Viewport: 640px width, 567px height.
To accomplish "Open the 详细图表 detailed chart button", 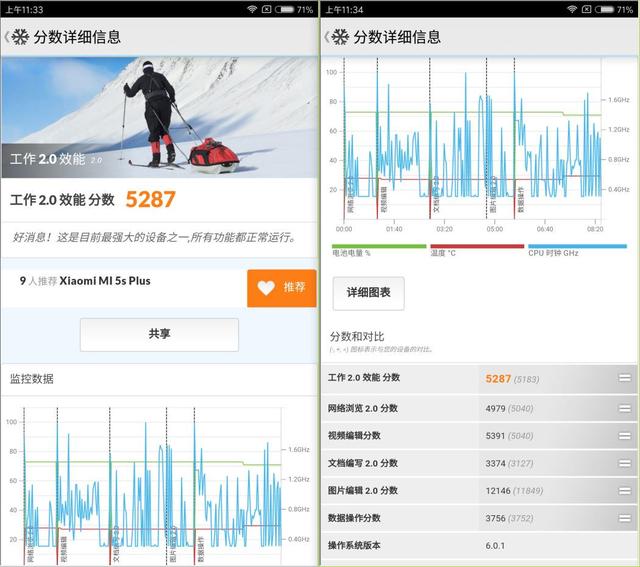I will click(x=369, y=293).
